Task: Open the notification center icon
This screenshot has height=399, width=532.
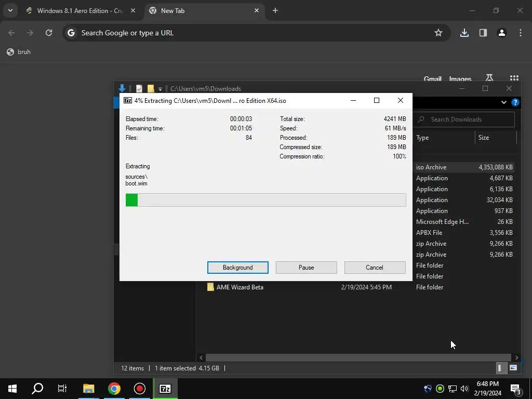Action: [x=515, y=389]
